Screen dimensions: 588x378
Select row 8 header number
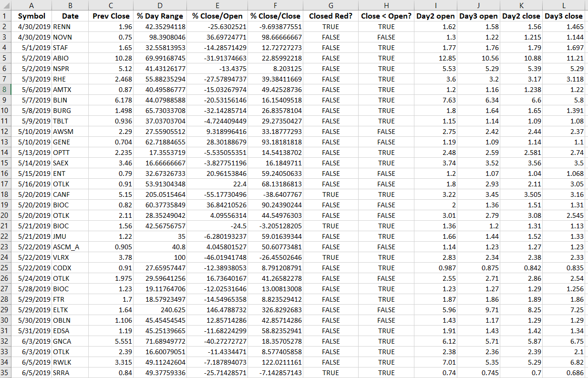point(6,90)
